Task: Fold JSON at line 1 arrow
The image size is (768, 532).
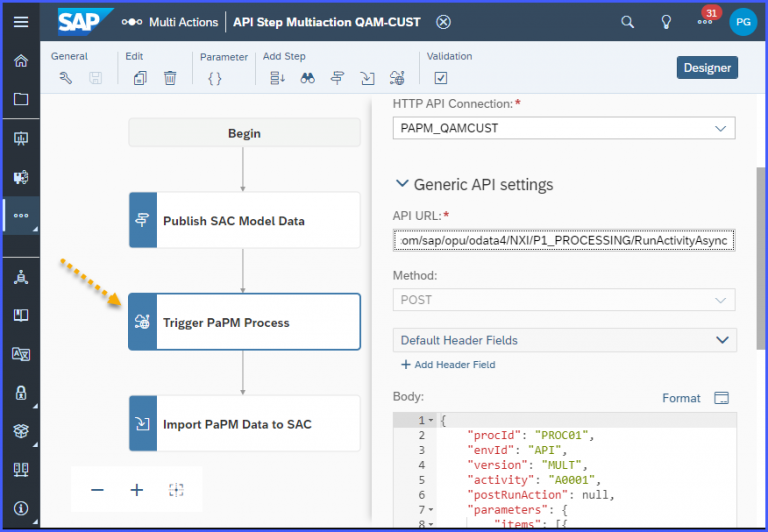Action: tap(431, 420)
